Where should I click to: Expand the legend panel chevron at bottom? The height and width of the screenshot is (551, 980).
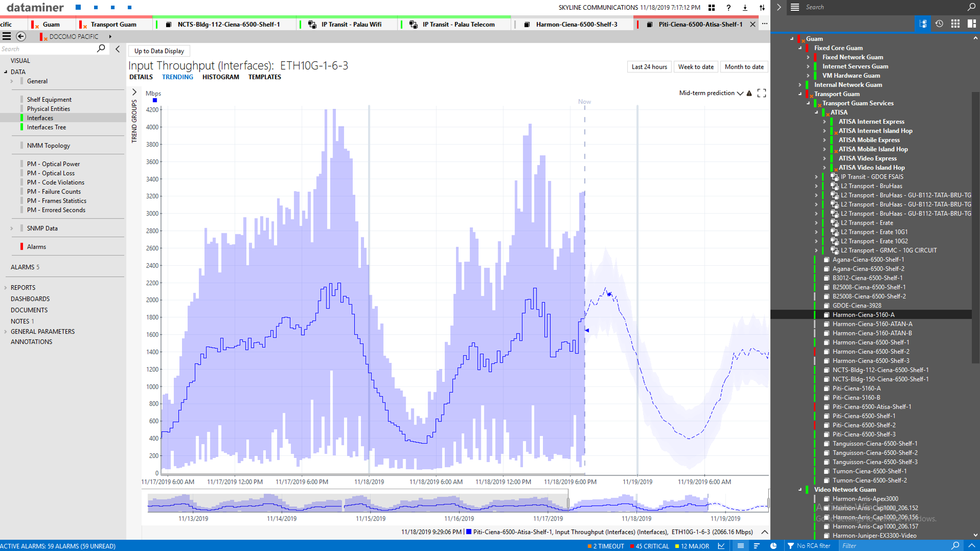765,532
